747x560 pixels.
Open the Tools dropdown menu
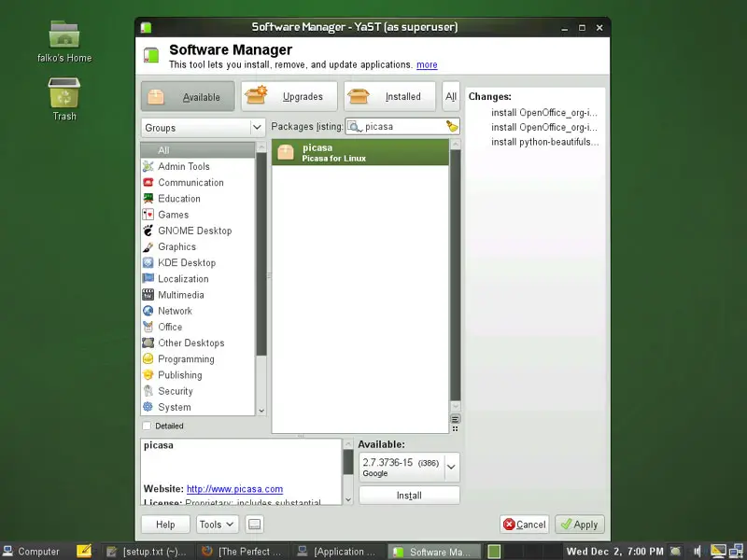pyautogui.click(x=217, y=525)
